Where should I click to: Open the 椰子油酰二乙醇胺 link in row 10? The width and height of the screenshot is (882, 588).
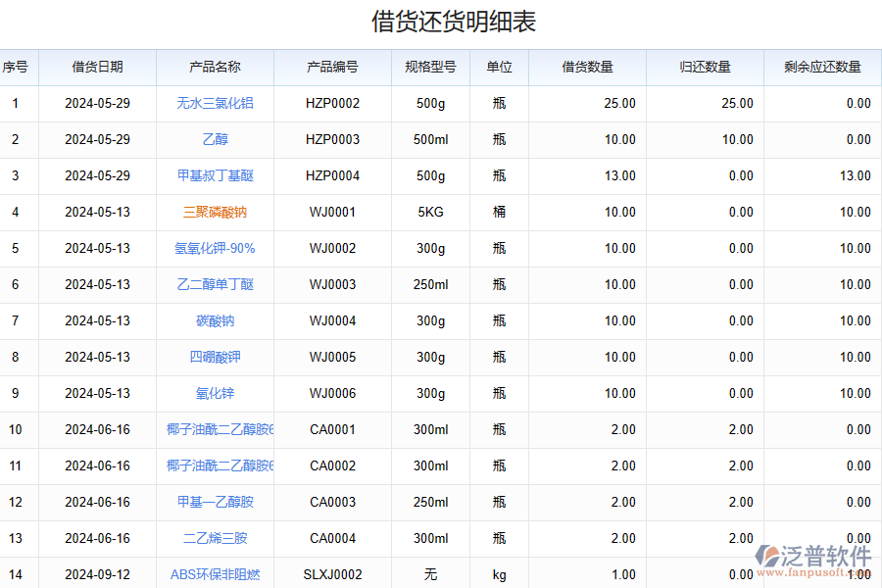click(x=218, y=429)
